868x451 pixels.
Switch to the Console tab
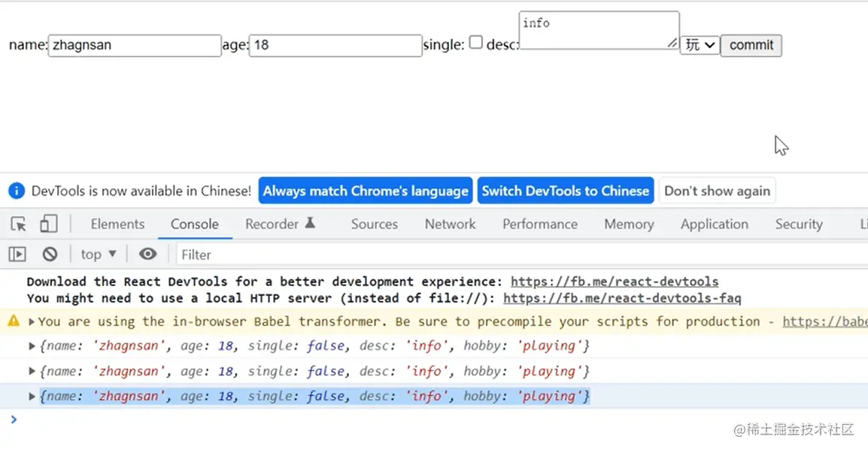click(194, 224)
